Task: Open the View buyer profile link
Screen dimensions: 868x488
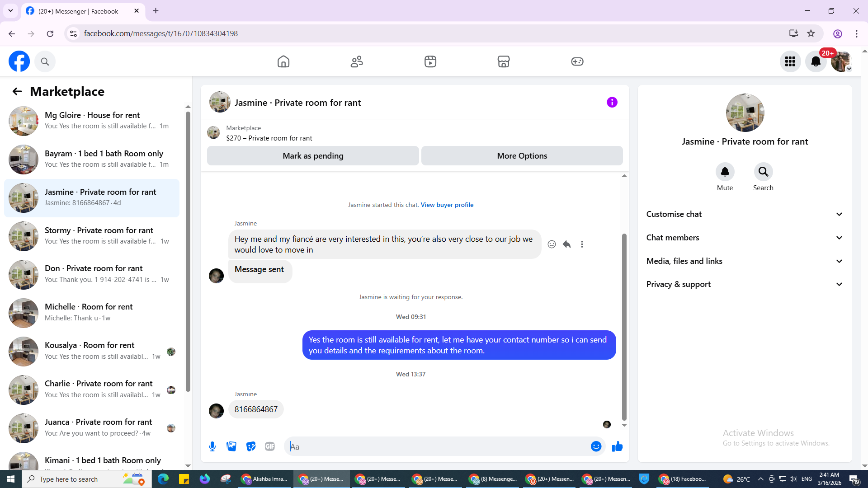Action: (447, 205)
